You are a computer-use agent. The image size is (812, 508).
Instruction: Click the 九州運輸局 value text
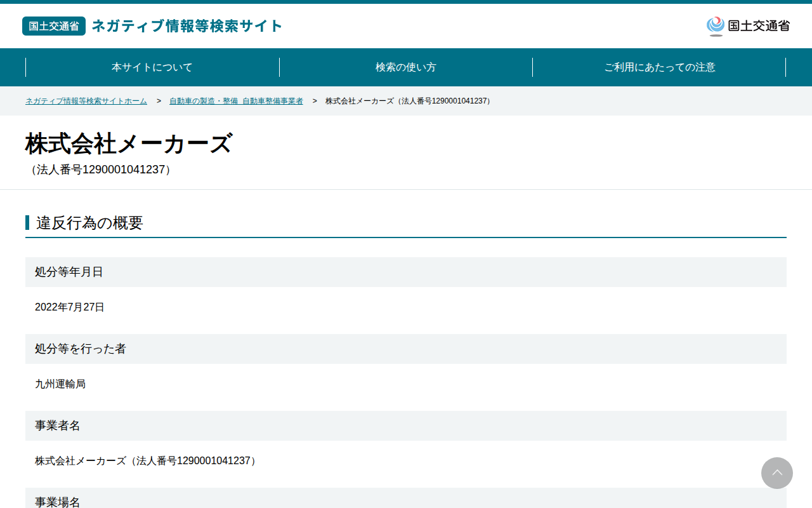[60, 384]
